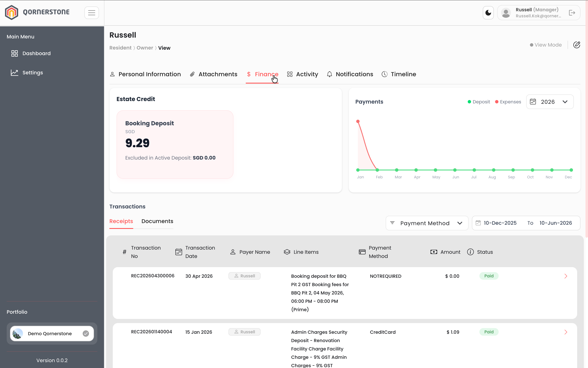
Task: Click the logout icon beside user profile
Action: pyautogui.click(x=572, y=13)
